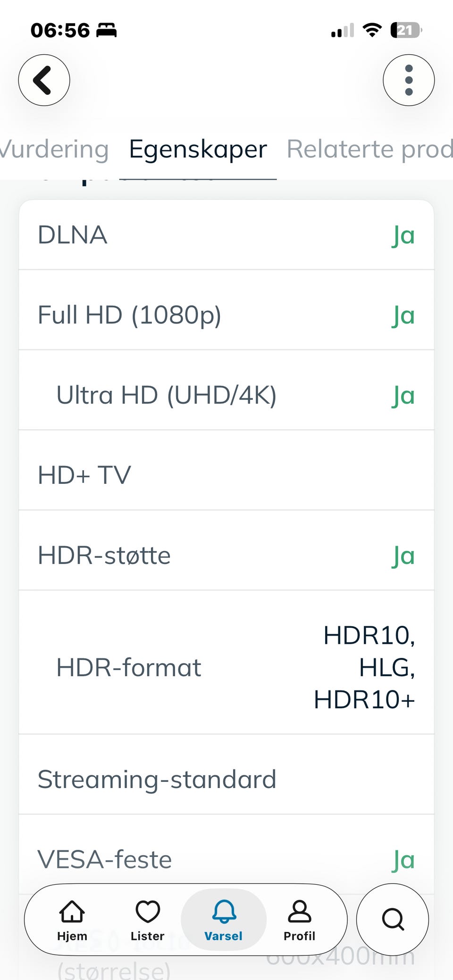Tap the HDR-format values text
This screenshot has width=453, height=980.
(x=365, y=667)
